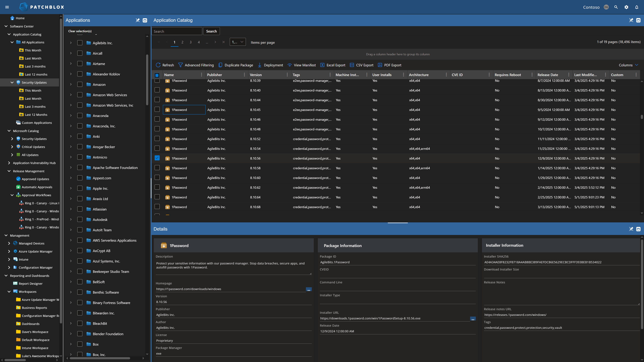Open the hamburger navigation menu
644x362 pixels.
[7, 7]
